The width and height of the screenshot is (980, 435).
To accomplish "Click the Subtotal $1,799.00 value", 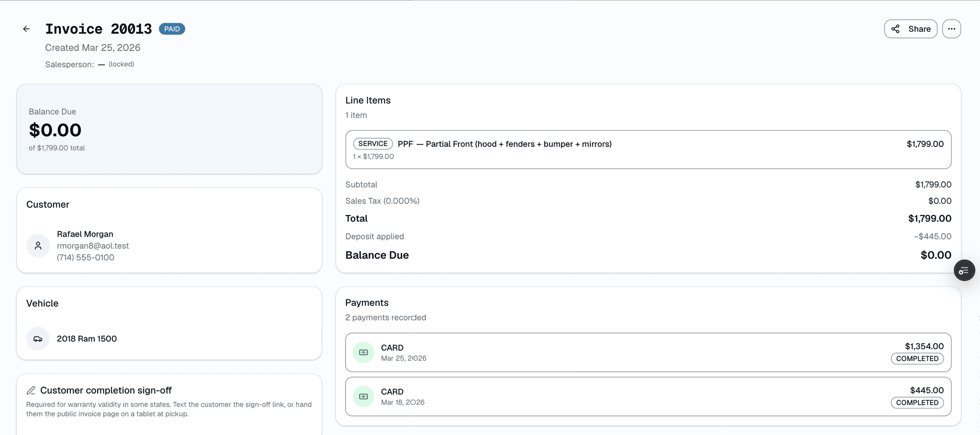I will point(933,184).
